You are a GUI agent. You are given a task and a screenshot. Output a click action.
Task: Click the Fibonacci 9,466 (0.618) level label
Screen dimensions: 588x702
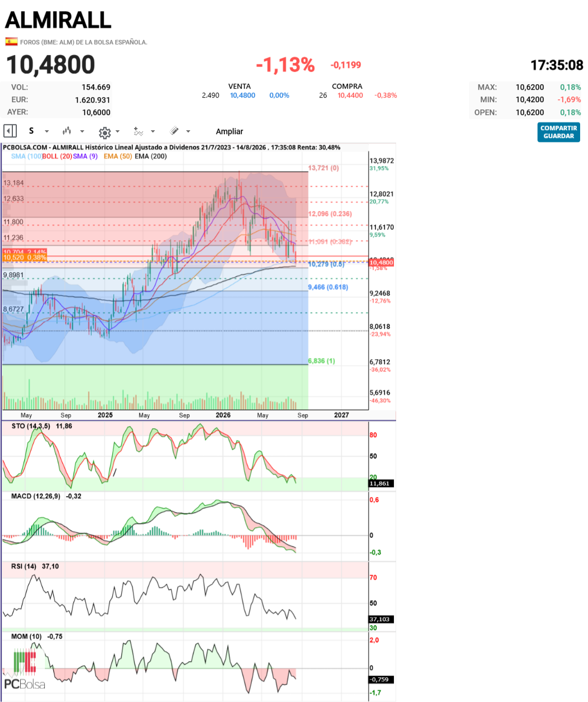click(x=328, y=287)
